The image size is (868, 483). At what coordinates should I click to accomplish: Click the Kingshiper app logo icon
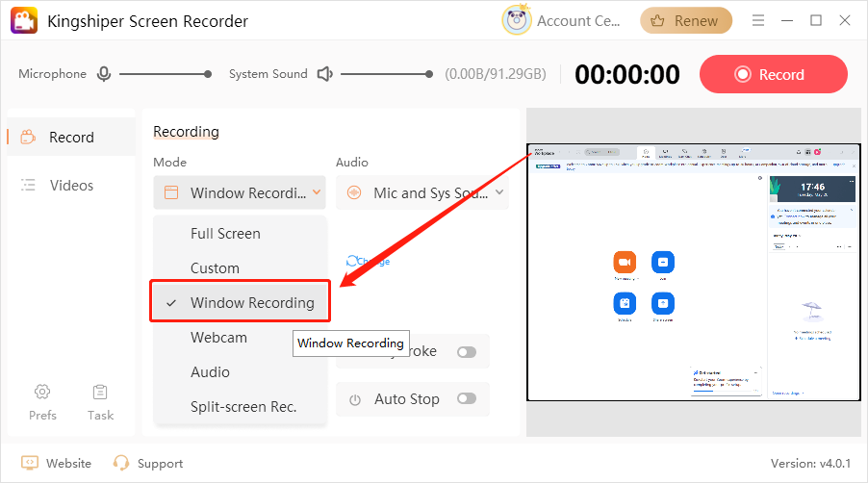(x=24, y=20)
